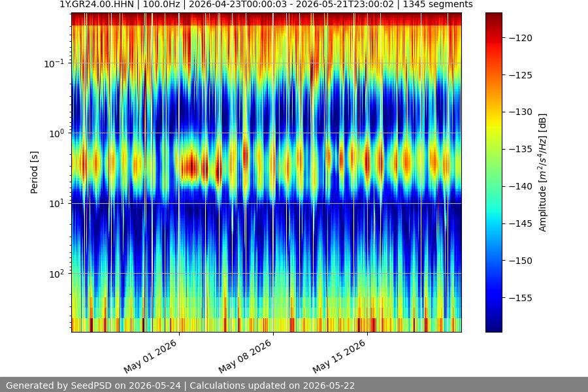Click the colorbar Amplitude [dB] label
588x392 pixels.
pyautogui.click(x=543, y=172)
